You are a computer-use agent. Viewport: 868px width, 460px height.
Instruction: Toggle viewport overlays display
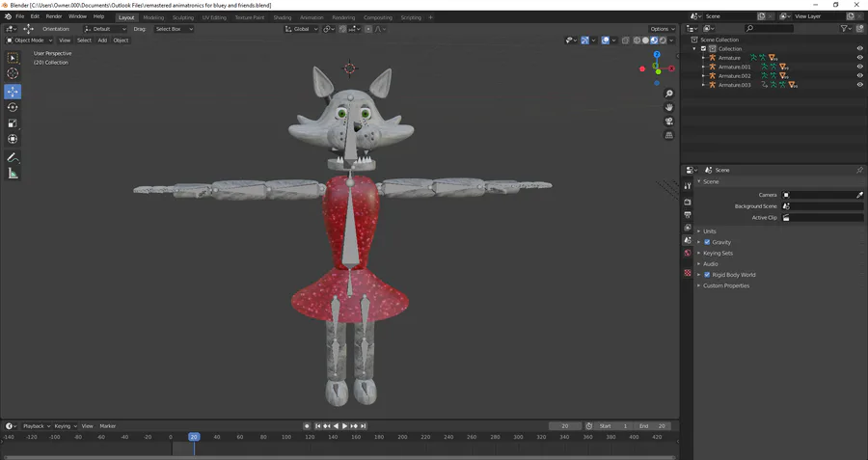[x=605, y=40]
